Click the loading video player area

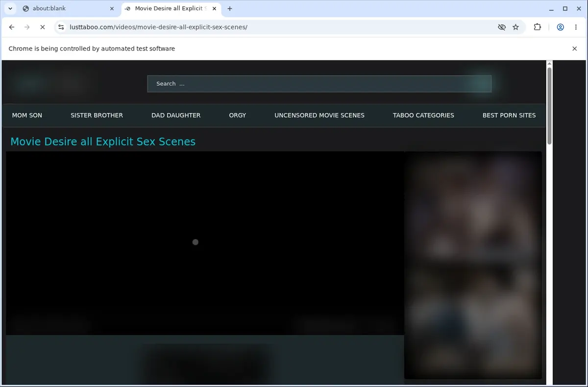(x=205, y=243)
